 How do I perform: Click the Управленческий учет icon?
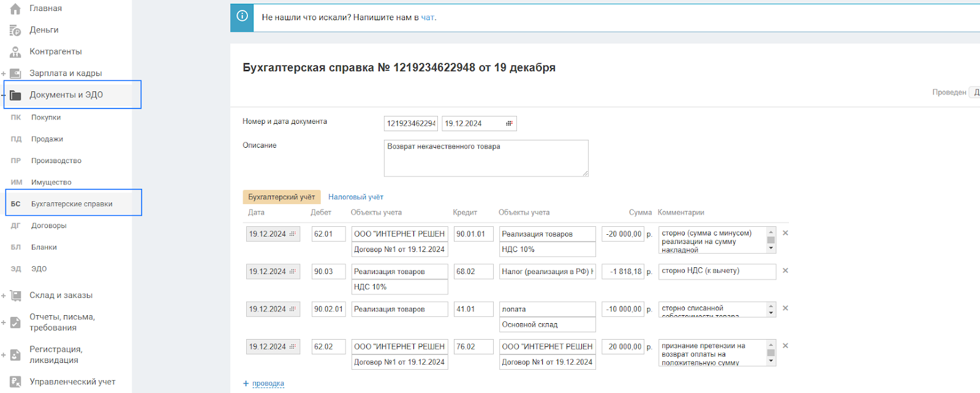tap(15, 382)
